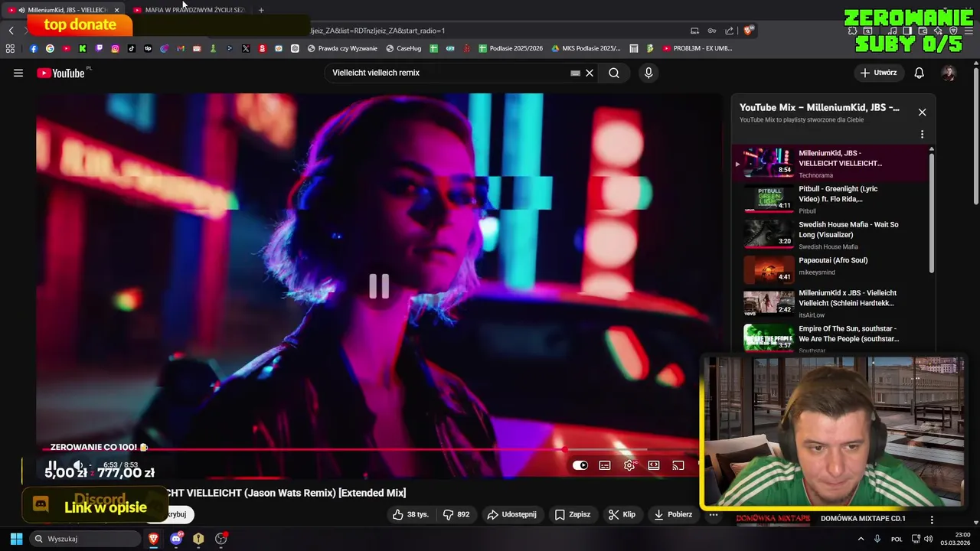Click the share icon in address bar
The image size is (980, 551).
(729, 31)
